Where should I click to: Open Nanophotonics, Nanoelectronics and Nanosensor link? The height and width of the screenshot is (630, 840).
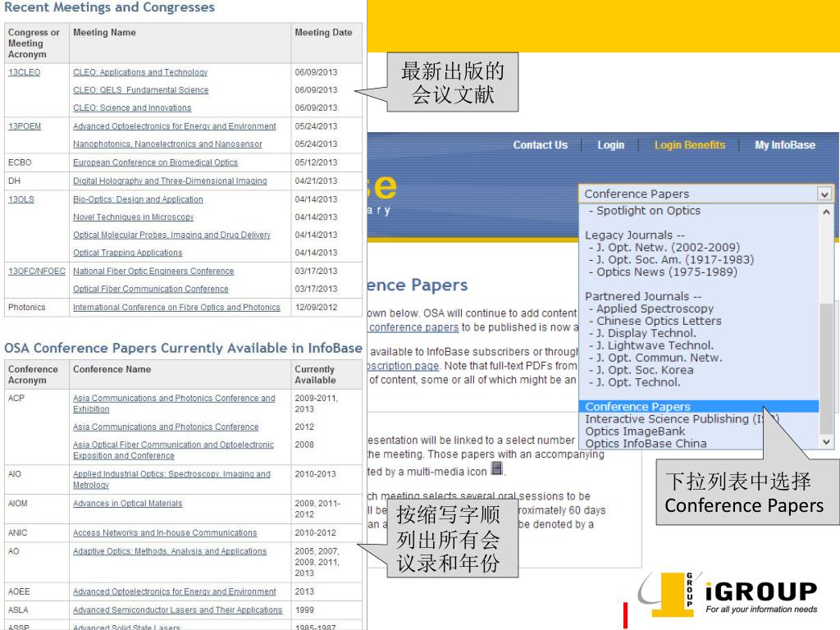(167, 144)
